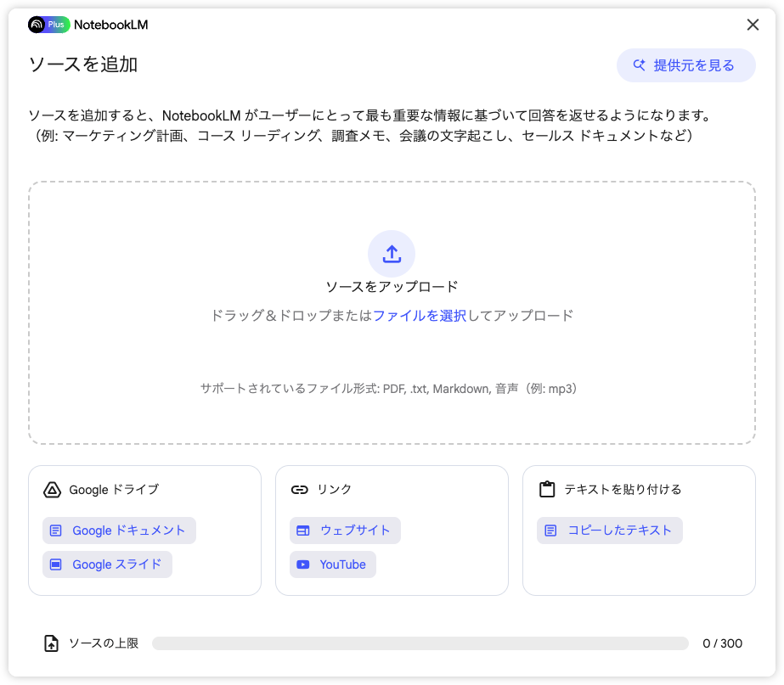Click the Google ドライブ card heading
784x685 pixels.
[x=114, y=490]
